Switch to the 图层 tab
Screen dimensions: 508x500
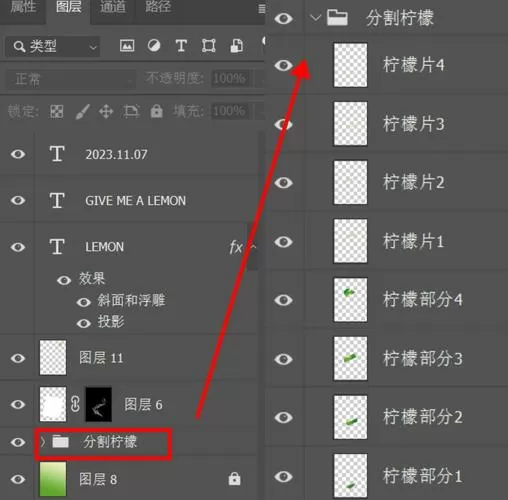(x=68, y=7)
